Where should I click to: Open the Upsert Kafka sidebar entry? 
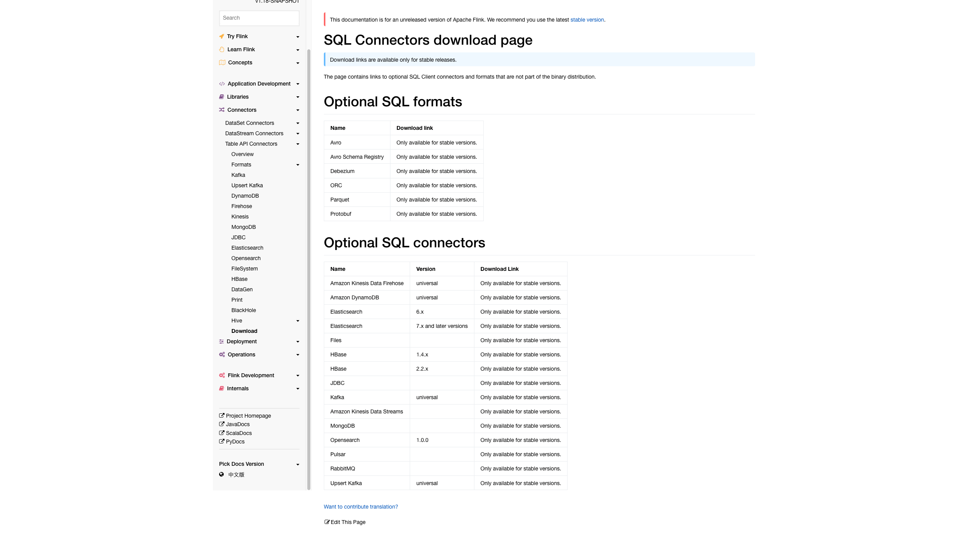click(x=247, y=185)
